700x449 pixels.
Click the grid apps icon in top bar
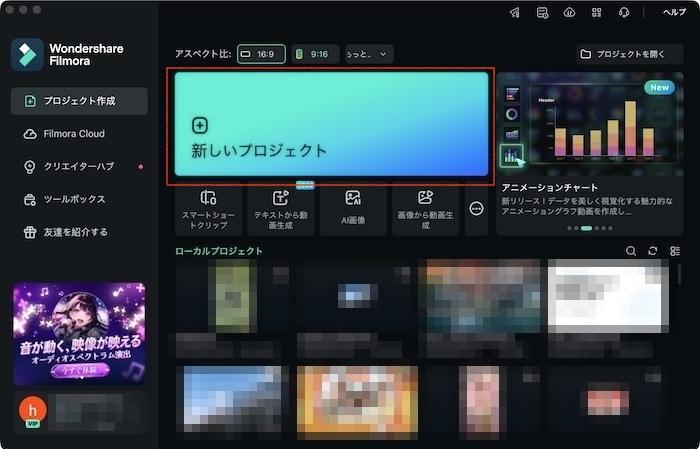(x=596, y=12)
